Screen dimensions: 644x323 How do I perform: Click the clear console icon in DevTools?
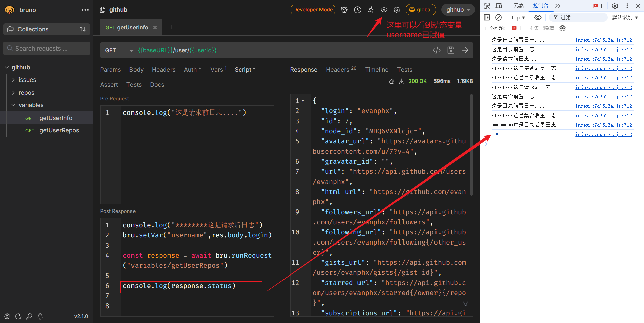point(498,18)
